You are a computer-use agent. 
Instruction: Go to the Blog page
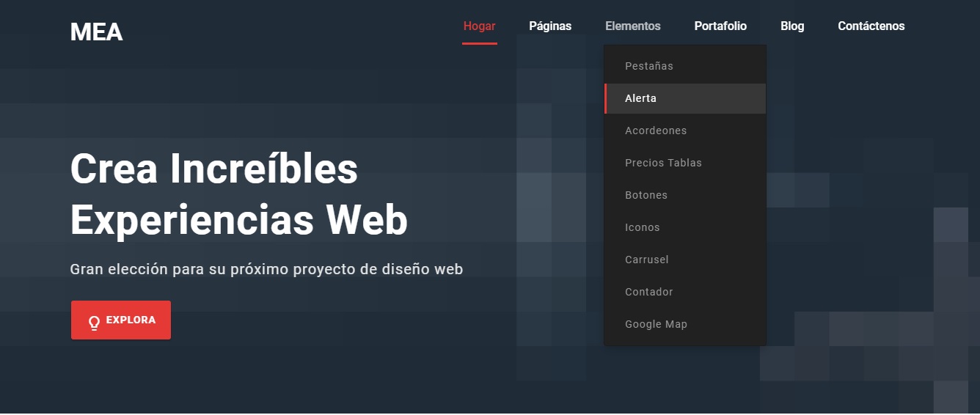(792, 26)
